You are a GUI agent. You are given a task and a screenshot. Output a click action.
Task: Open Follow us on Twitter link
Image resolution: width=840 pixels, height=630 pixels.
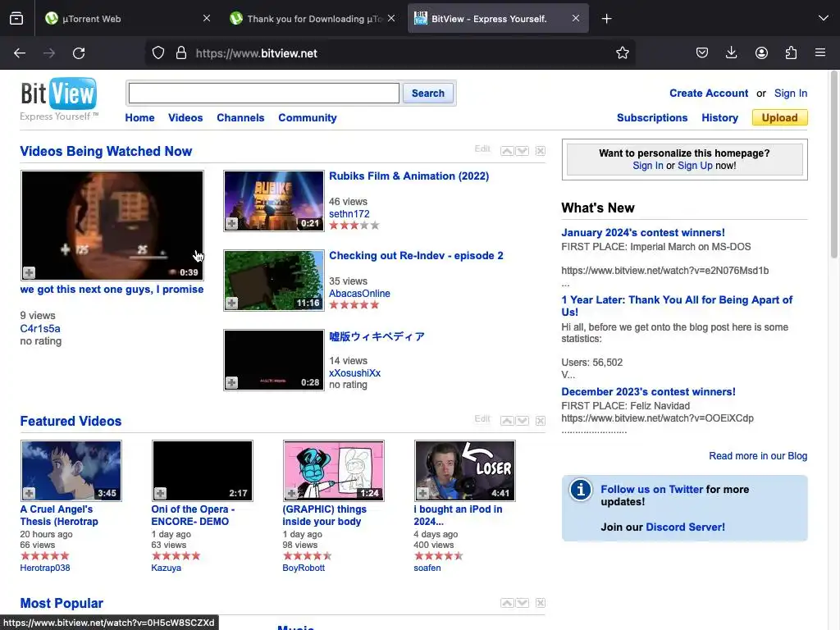[651, 489]
